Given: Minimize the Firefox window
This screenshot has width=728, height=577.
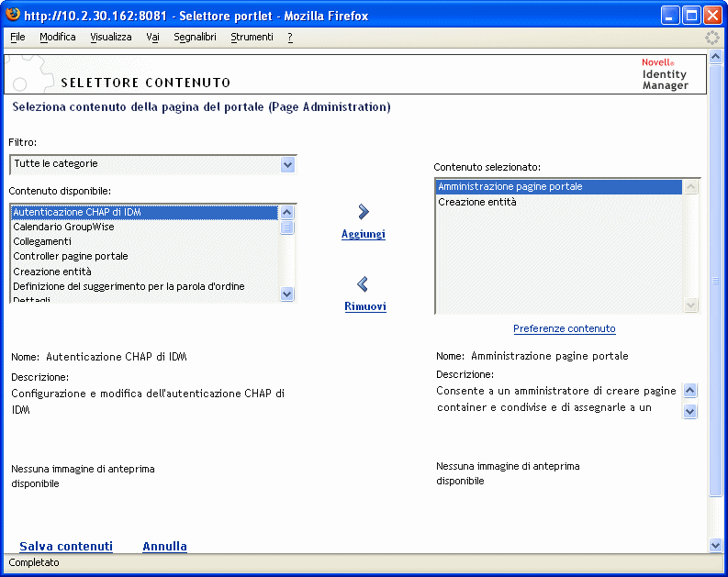Looking at the screenshot, I should (669, 16).
